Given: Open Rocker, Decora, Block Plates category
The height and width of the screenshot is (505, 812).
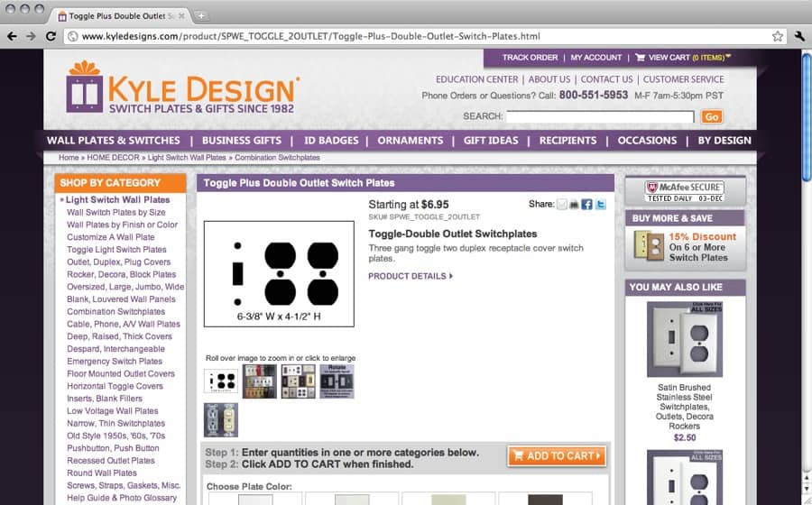Looking at the screenshot, I should coord(121,274).
